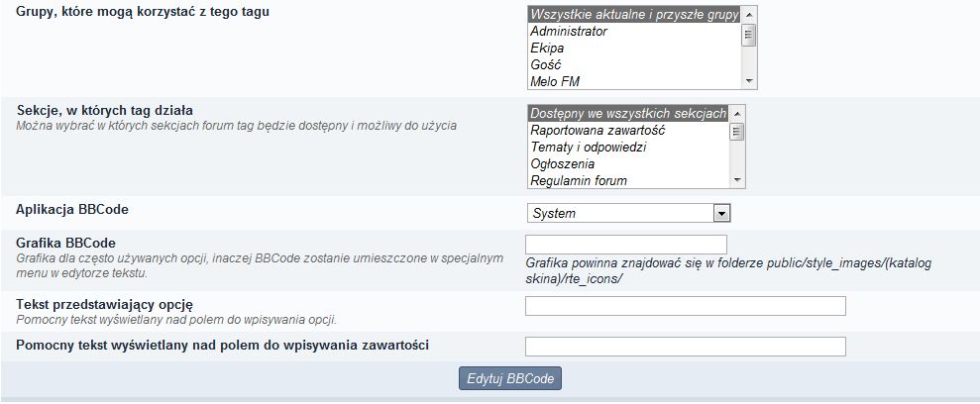Click dropdown arrow next to System
Image resolution: width=980 pixels, height=404 pixels.
click(721, 213)
